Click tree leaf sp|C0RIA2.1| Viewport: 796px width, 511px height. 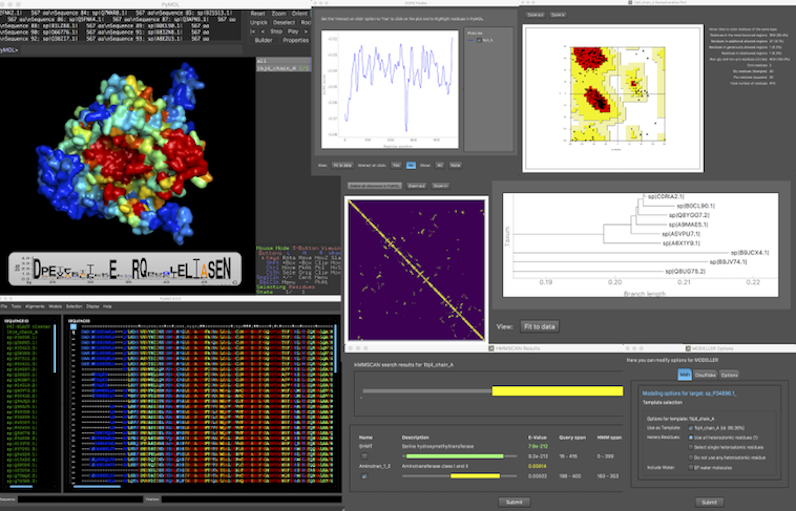click(x=666, y=196)
